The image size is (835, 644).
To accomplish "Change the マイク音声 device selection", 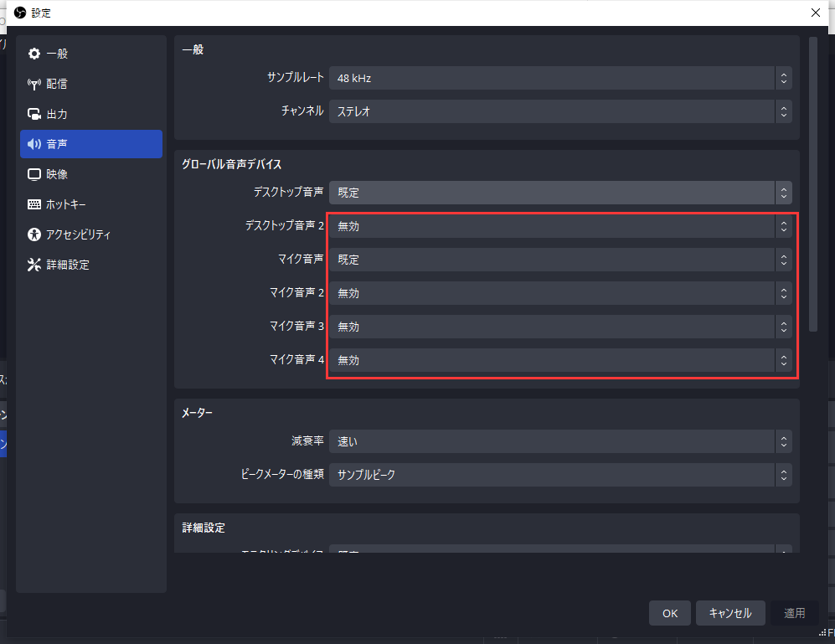I will (559, 260).
